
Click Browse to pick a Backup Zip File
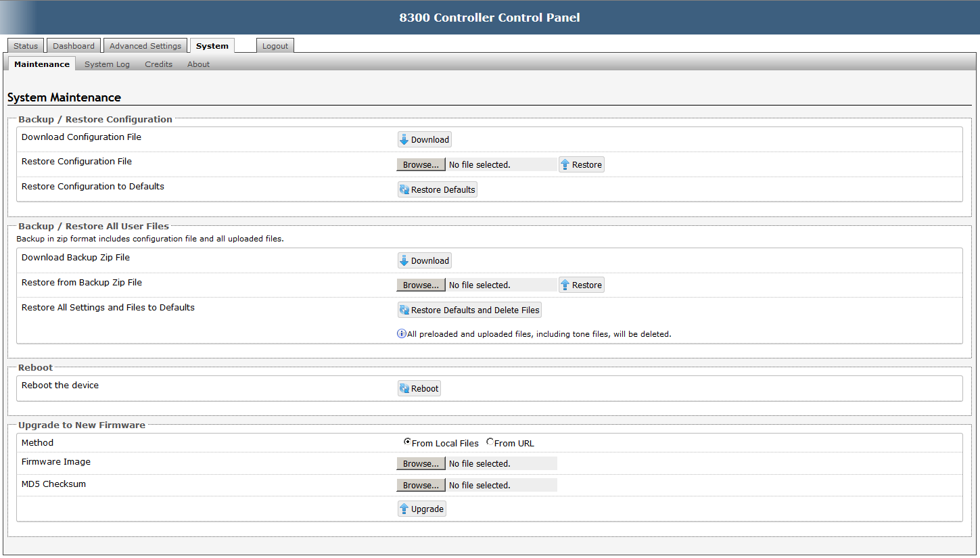tap(421, 284)
